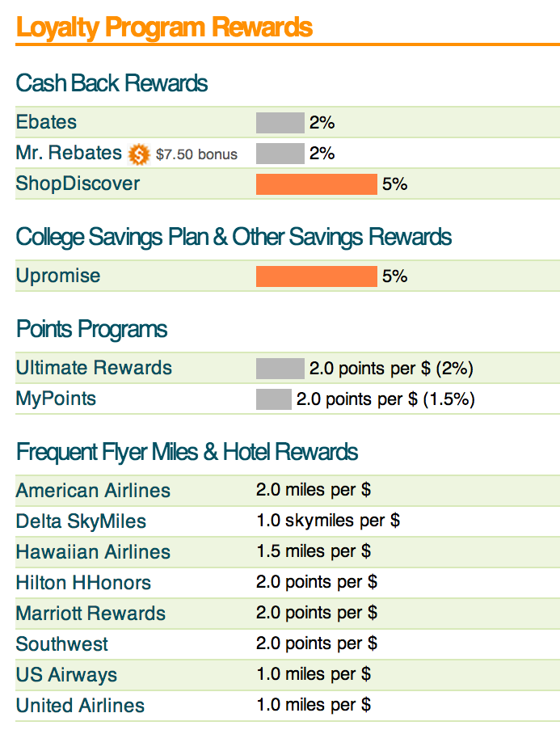Open the Hilton HHonors link
The image size is (560, 751).
click(x=84, y=582)
